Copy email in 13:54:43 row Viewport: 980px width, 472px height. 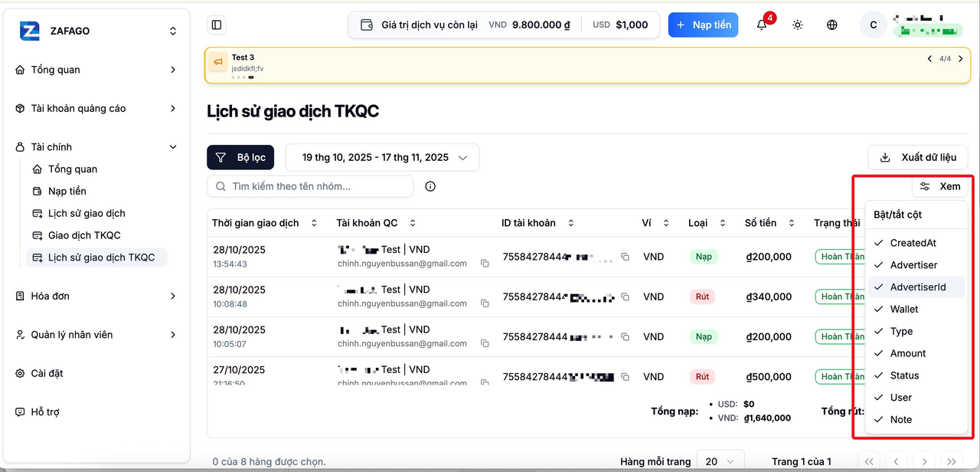pos(485,264)
